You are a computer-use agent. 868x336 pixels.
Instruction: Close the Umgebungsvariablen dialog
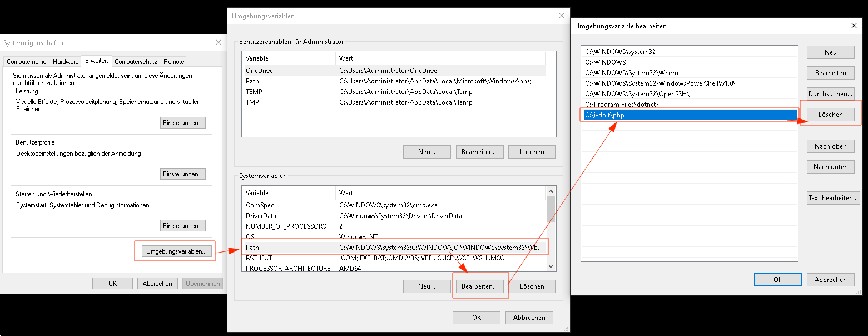point(561,16)
